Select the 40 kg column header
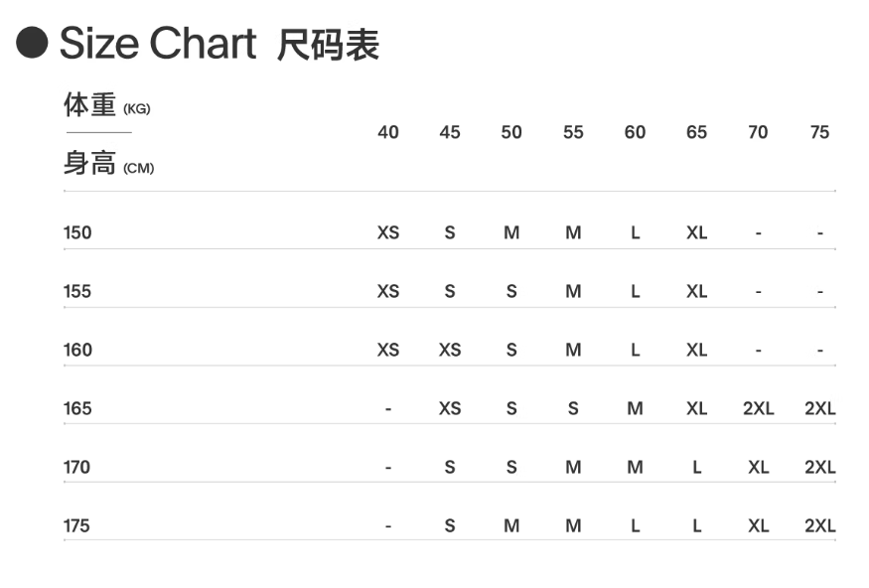 click(388, 133)
